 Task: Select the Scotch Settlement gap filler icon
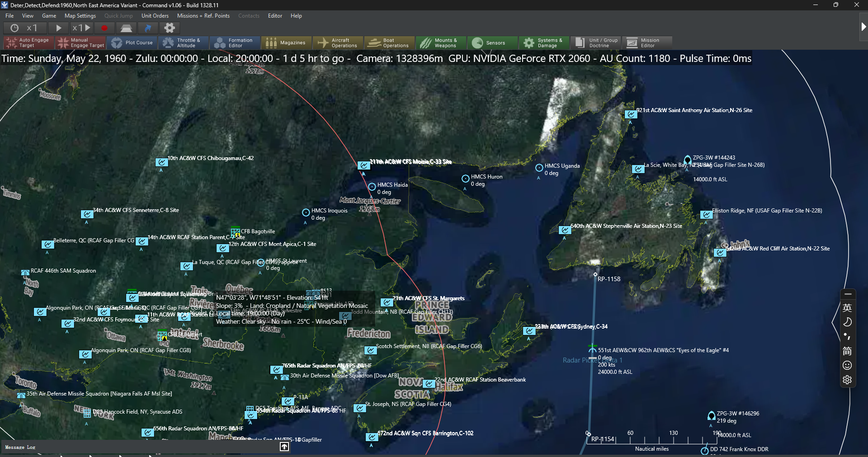point(370,350)
